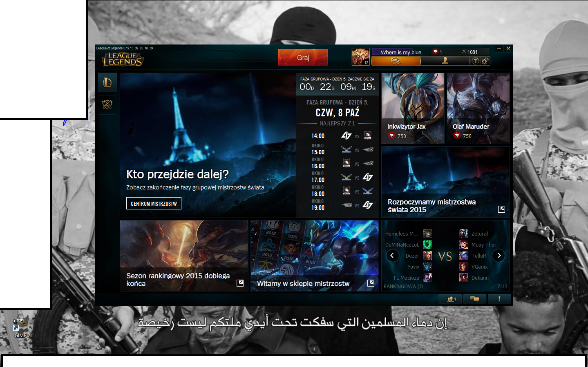
Task: Select the 14:00 match row
Action: [x=338, y=136]
